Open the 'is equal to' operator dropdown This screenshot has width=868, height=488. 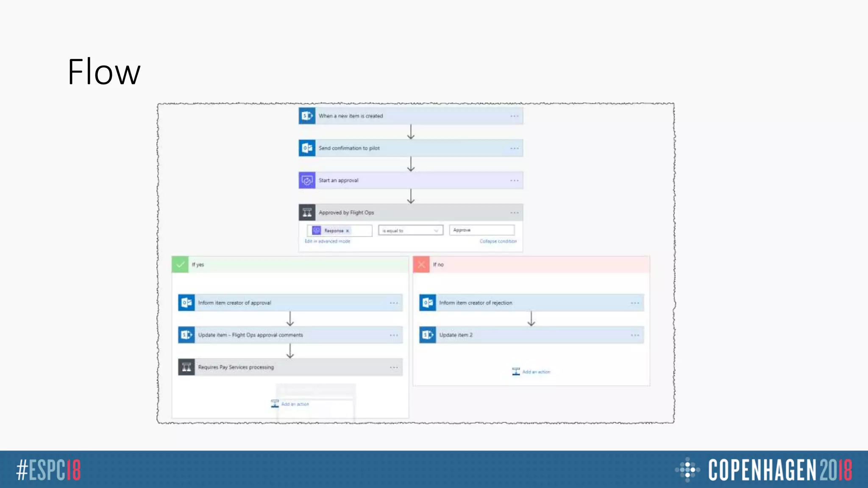[410, 230]
